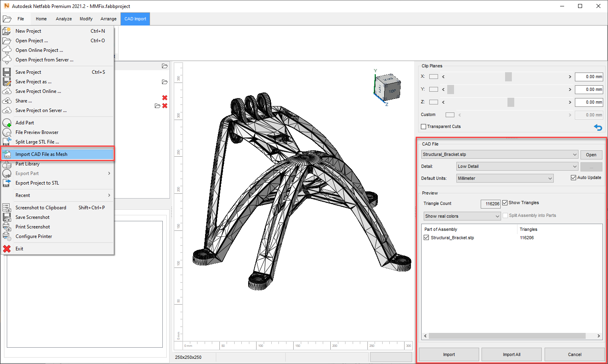This screenshot has height=364, width=608.
Task: Click the Import CAD File as Mesh icon
Action: [x=7, y=154]
